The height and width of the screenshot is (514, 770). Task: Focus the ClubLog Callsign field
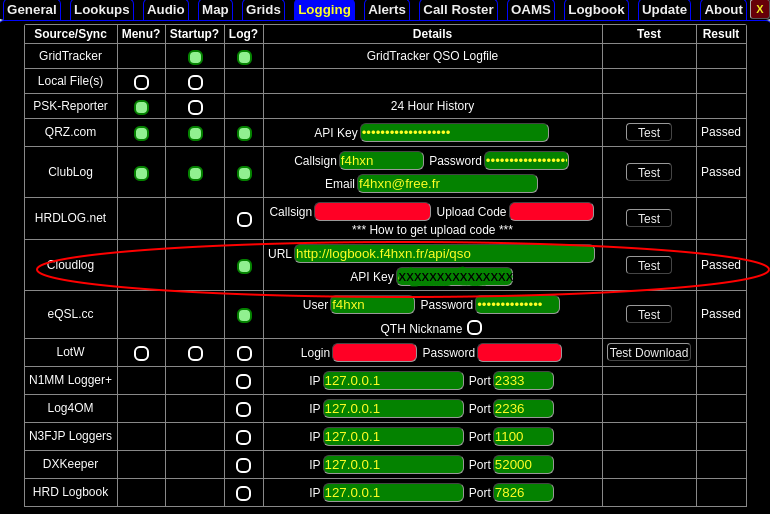[x=381, y=161]
